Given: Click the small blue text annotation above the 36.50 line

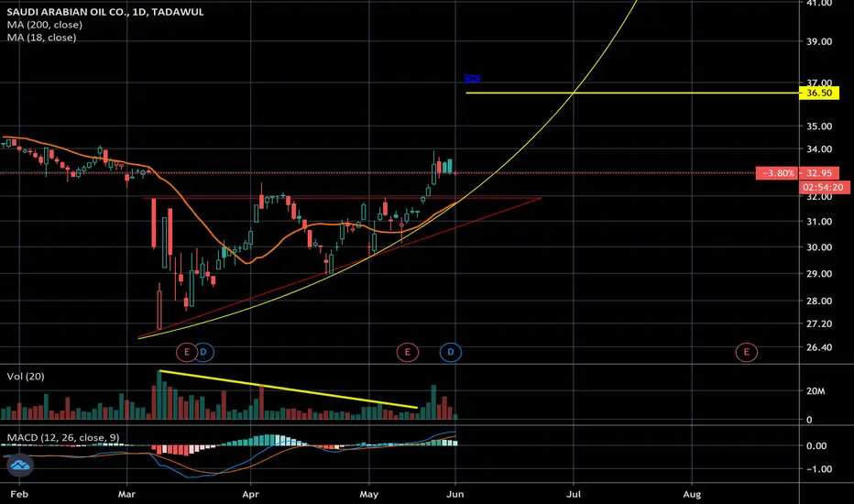Looking at the screenshot, I should pos(472,79).
